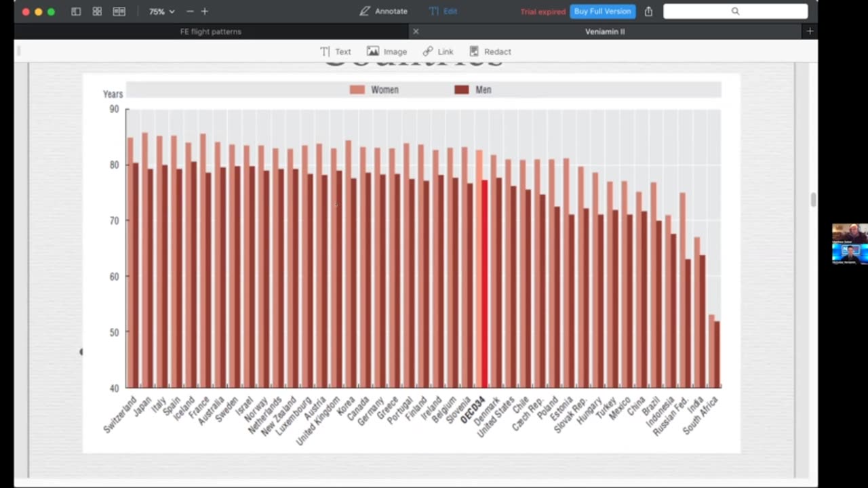
Task: Click the OECD34 axis label
Action: (473, 411)
